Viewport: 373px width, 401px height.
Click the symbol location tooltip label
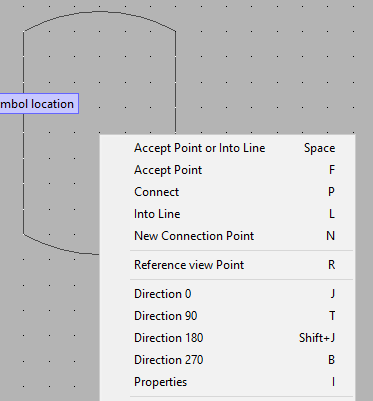[x=39, y=104]
